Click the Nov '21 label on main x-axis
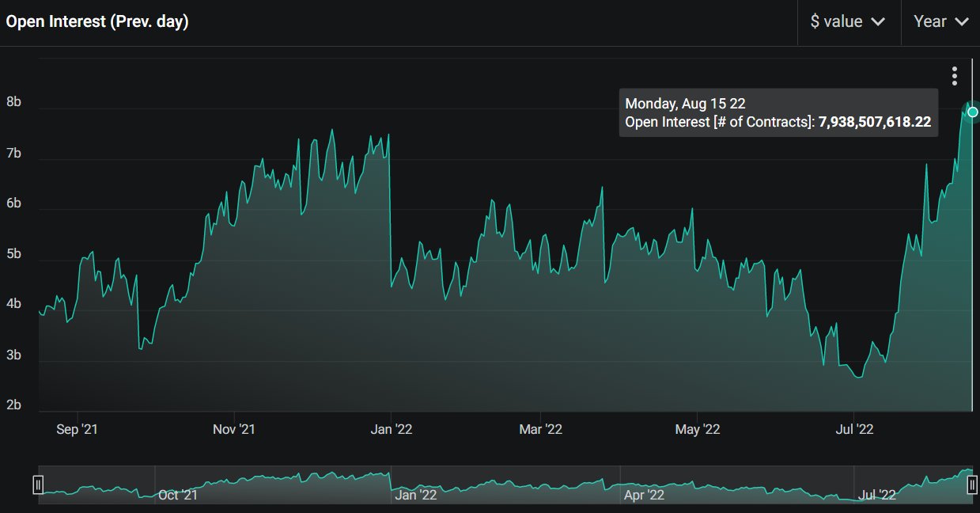Viewport: 980px width, 513px height. point(234,430)
